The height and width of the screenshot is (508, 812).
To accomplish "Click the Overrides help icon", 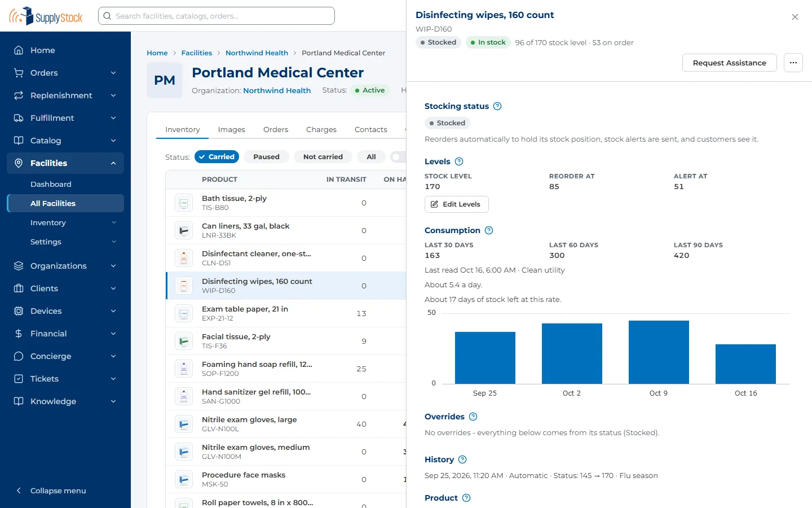I will pyautogui.click(x=473, y=417).
